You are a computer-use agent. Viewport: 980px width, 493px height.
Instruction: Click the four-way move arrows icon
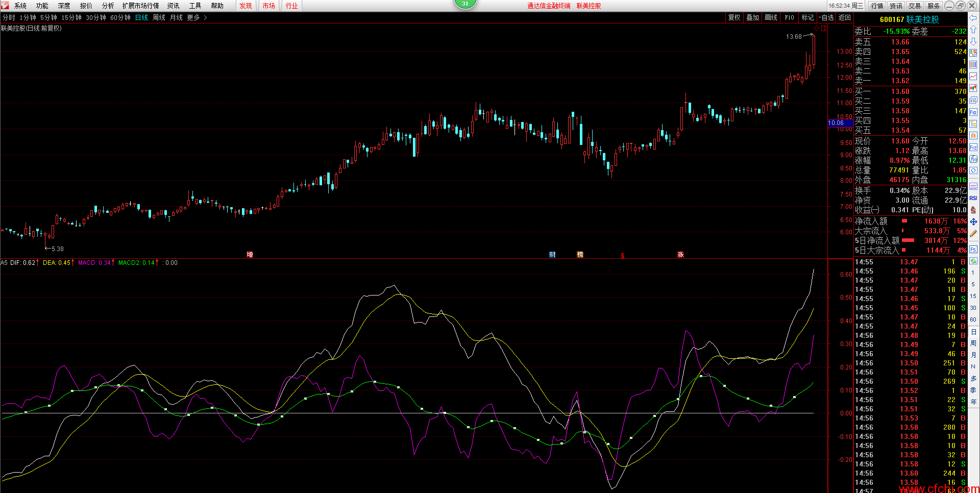tap(973, 221)
